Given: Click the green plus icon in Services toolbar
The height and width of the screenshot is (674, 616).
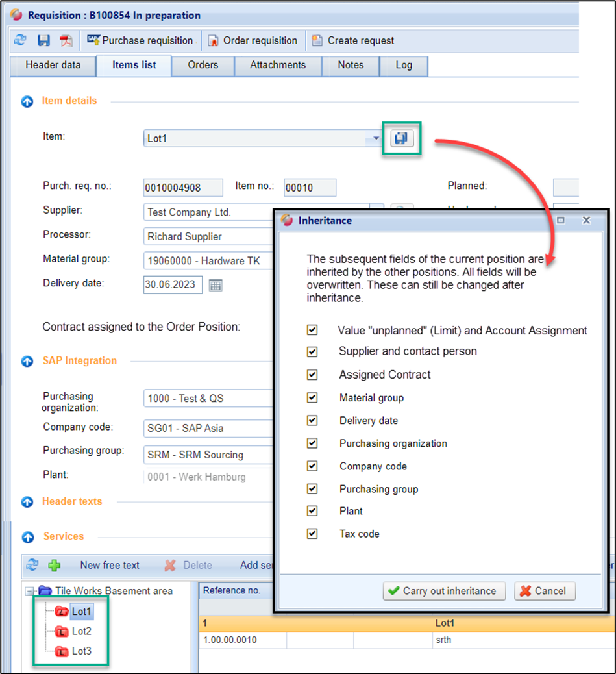Looking at the screenshot, I should 54,565.
